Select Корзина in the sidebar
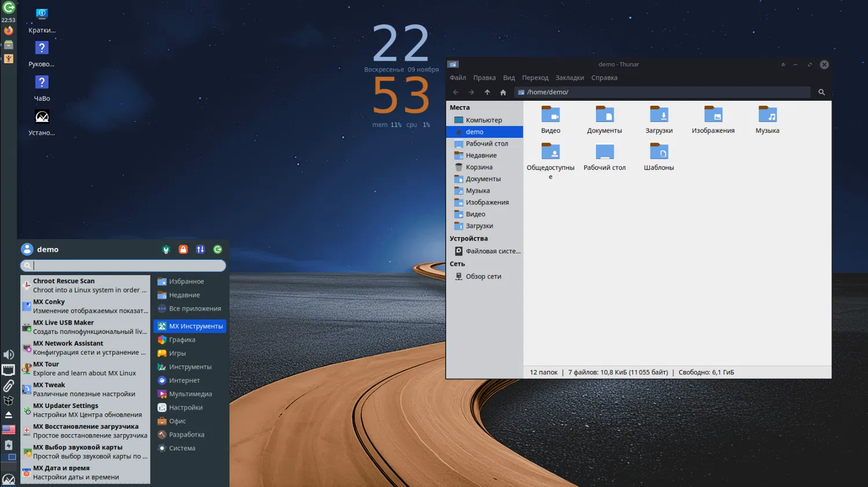The image size is (868, 487). click(479, 167)
